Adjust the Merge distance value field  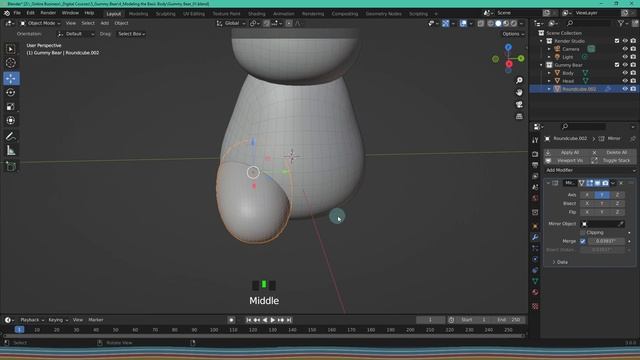coord(606,241)
